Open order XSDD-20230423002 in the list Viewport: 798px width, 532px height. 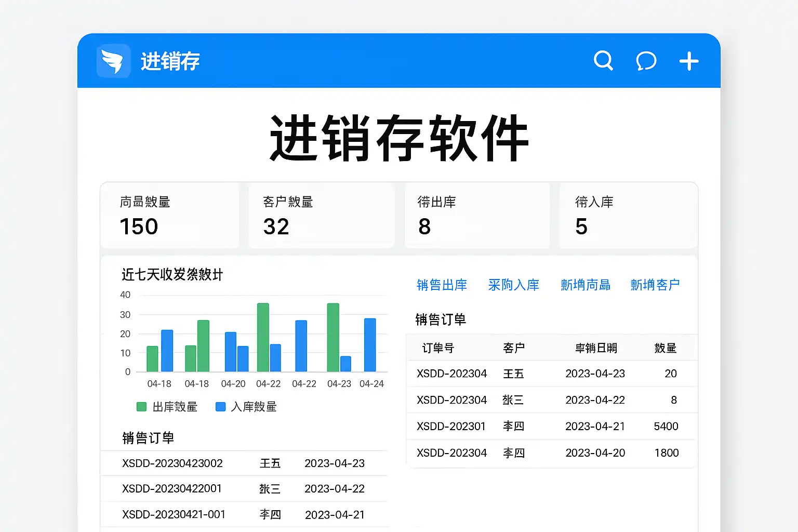click(172, 463)
